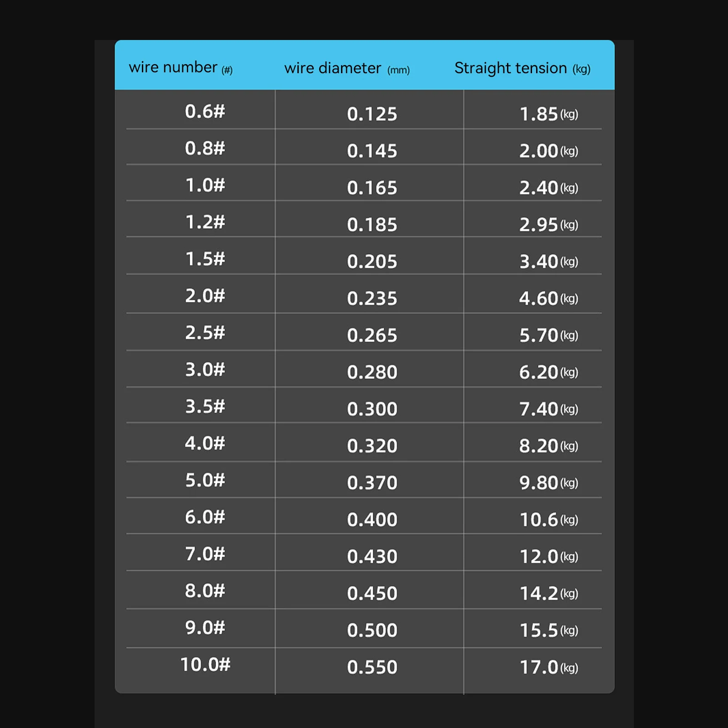Click the 0.450 wire diameter value
728x728 pixels.
point(372,593)
